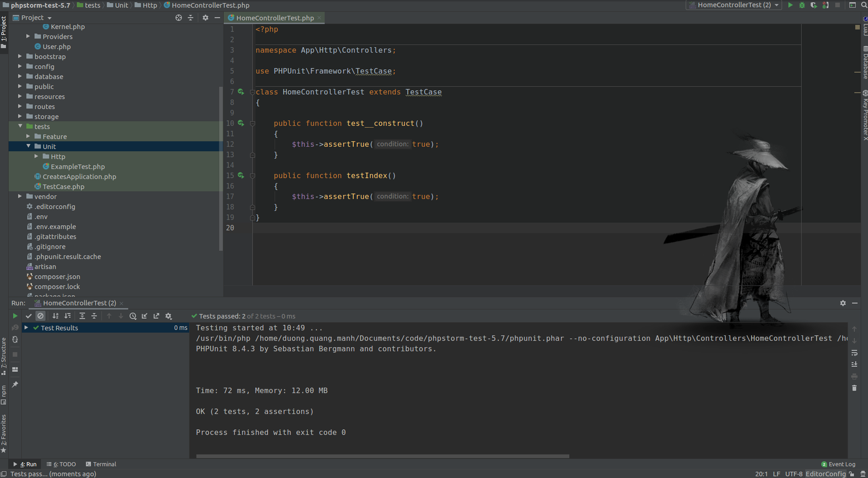Collapse the tests folder
This screenshot has width=868, height=478.
click(20, 126)
